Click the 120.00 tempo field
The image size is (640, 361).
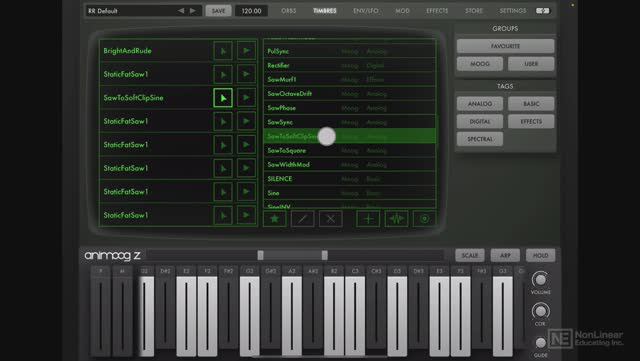[x=251, y=11]
